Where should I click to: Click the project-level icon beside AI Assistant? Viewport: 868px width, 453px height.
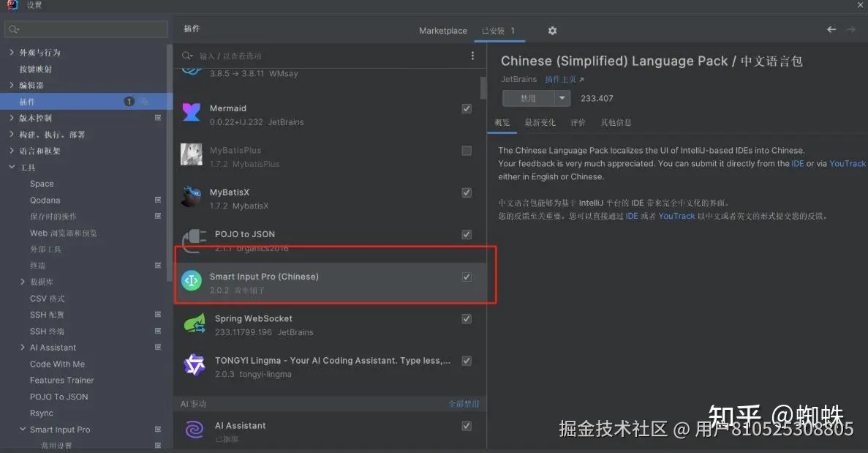pos(158,347)
